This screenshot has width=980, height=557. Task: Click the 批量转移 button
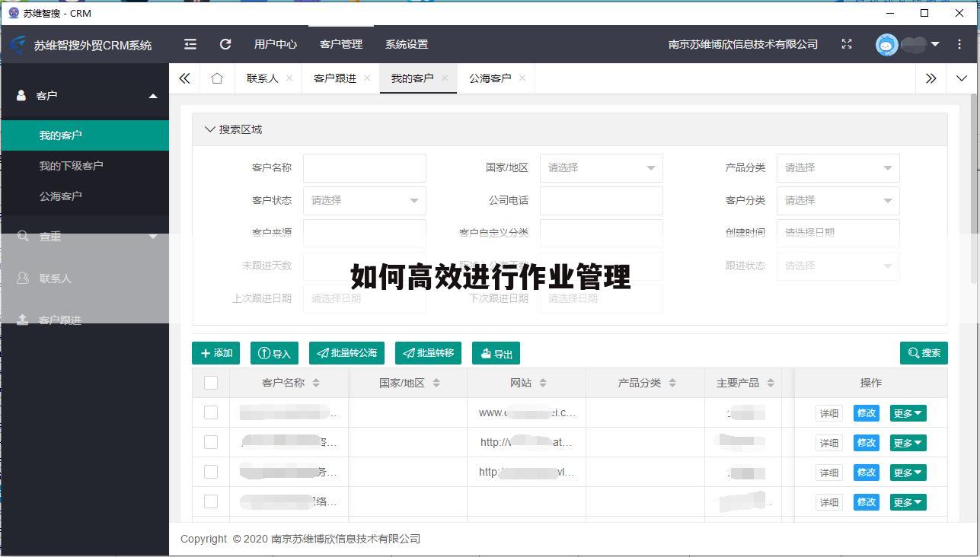click(x=428, y=353)
